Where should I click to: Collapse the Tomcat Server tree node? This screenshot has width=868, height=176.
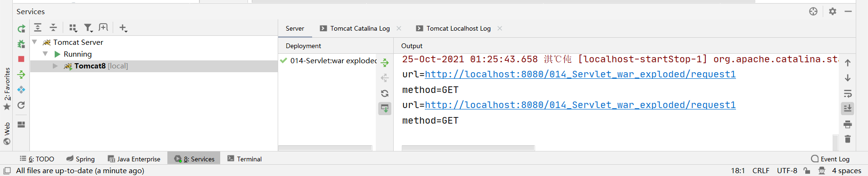pos(34,42)
